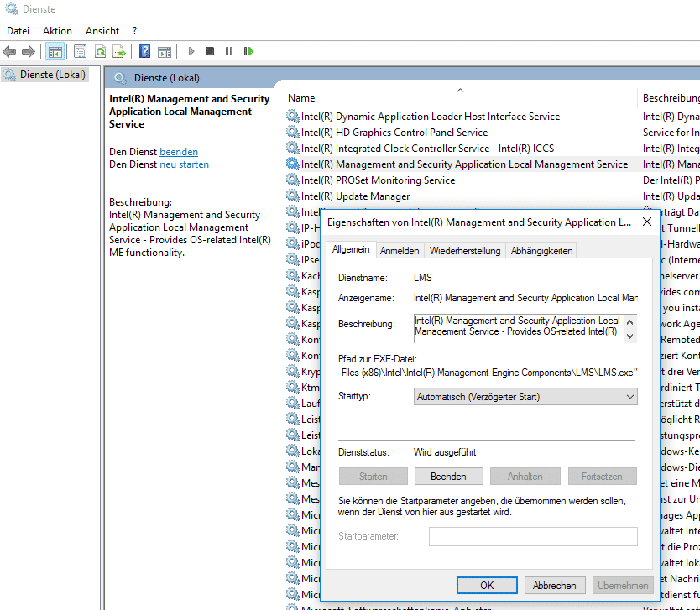This screenshot has width=700, height=610.
Task: Click the 'neu starten' service link
Action: (184, 164)
